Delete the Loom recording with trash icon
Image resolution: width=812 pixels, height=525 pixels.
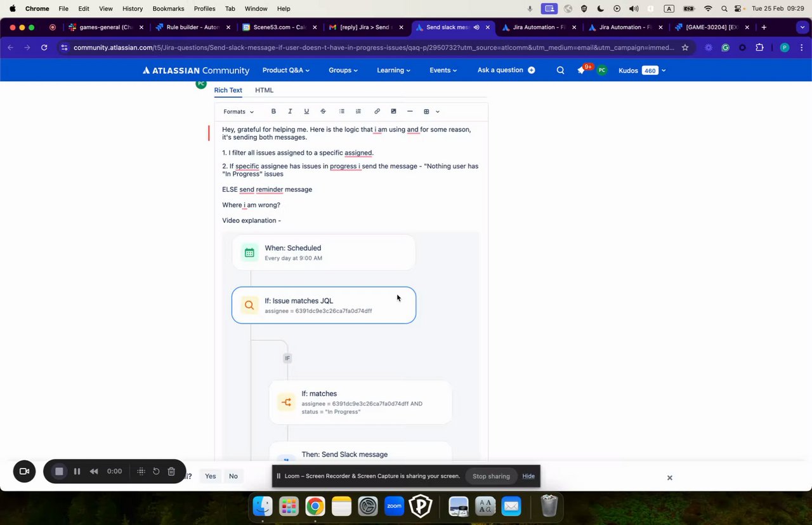[x=171, y=471]
